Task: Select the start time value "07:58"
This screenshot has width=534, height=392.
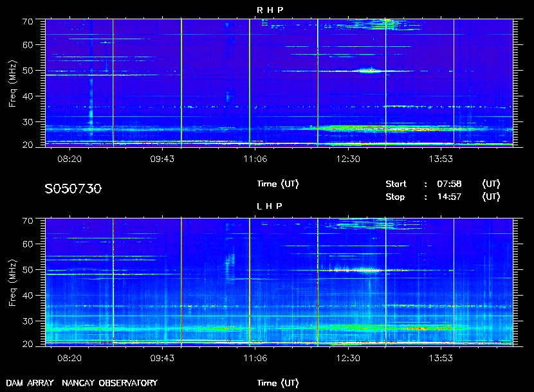Action: pos(449,184)
